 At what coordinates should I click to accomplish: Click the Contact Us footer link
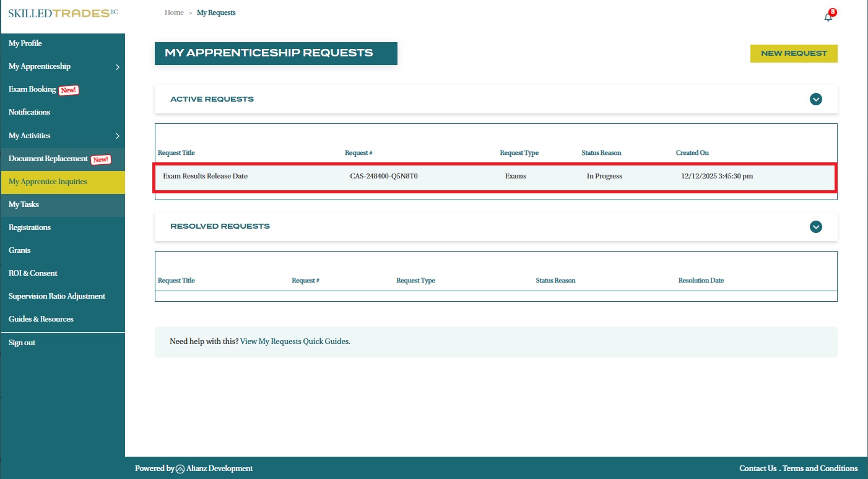[757, 468]
